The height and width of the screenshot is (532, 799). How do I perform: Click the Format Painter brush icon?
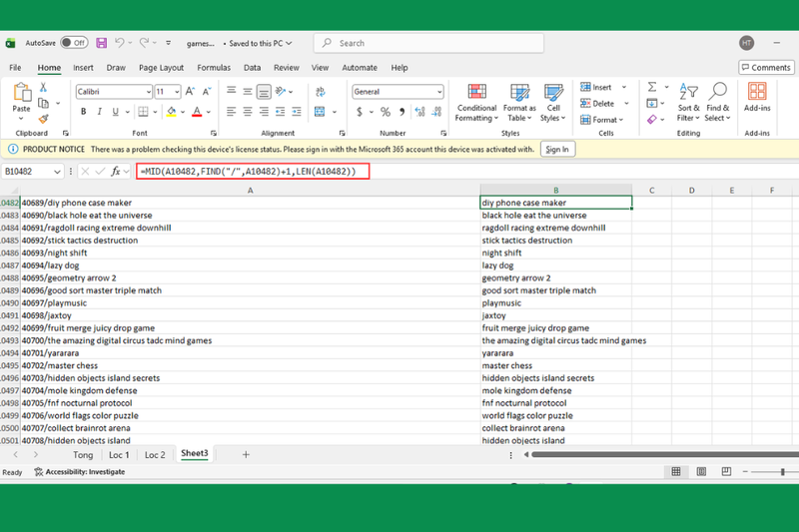43,119
